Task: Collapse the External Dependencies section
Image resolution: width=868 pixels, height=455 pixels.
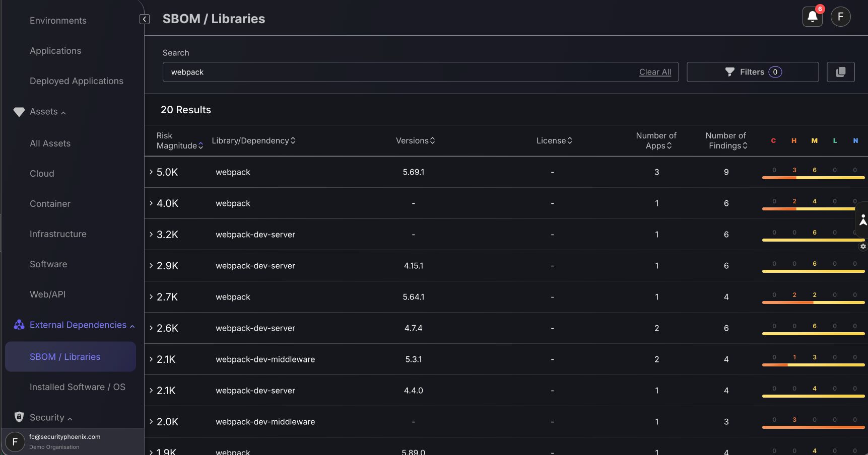Action: pos(132,325)
